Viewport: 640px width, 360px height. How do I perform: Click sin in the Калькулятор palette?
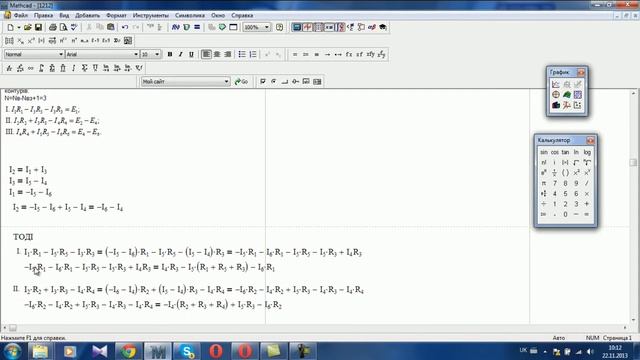544,152
